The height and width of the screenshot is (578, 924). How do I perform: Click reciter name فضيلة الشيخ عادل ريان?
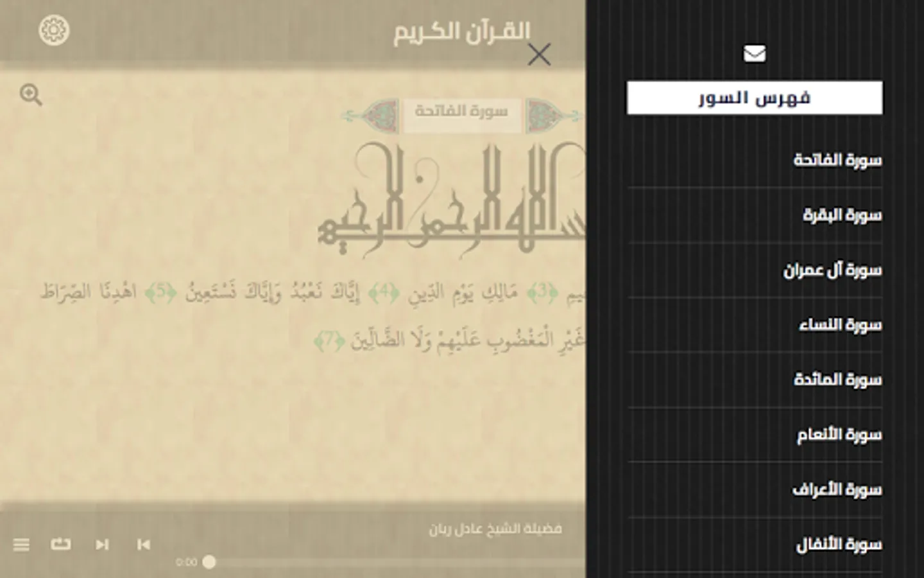click(x=495, y=529)
